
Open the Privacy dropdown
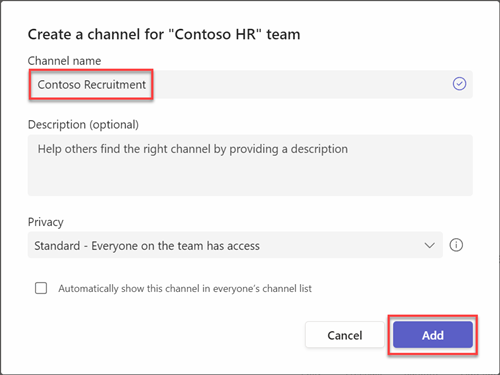(235, 245)
